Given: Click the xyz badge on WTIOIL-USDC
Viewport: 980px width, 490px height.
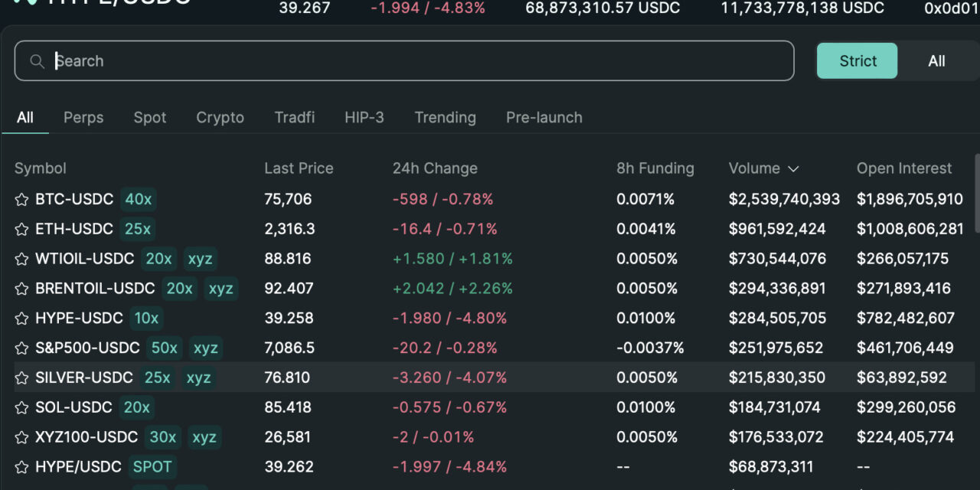Looking at the screenshot, I should tap(200, 259).
